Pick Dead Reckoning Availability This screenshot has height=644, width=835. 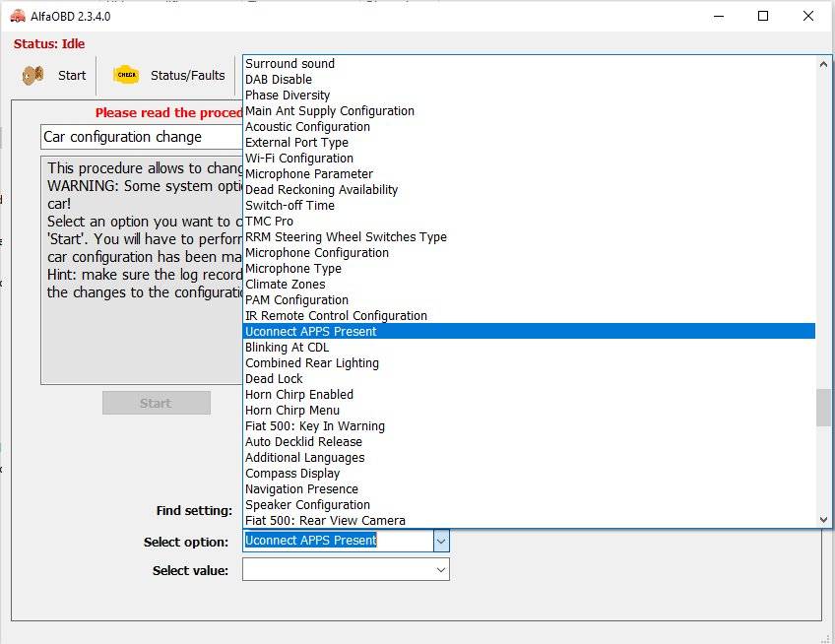click(x=529, y=190)
